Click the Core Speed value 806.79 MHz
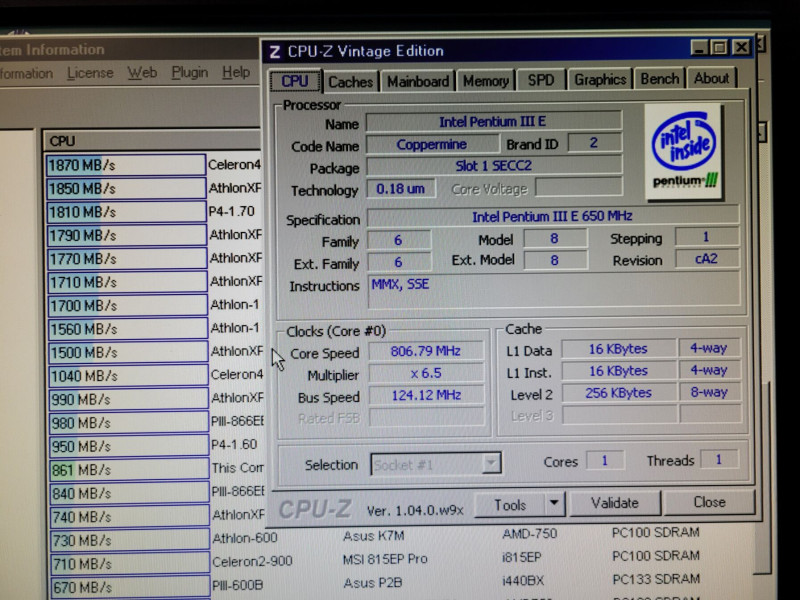Viewport: 800px width, 600px height. 426,351
